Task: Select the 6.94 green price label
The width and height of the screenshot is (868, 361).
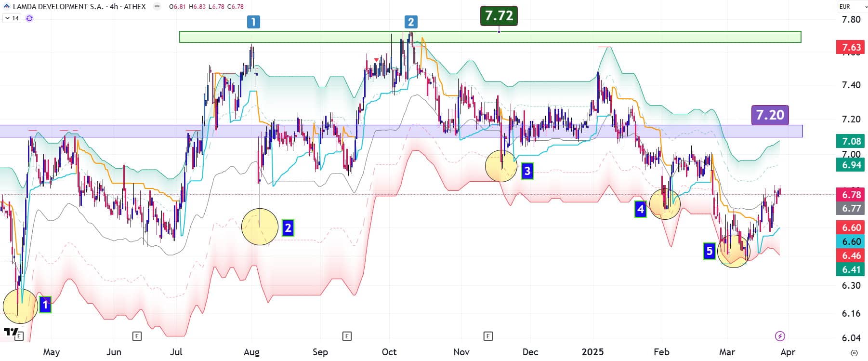Action: pos(851,165)
